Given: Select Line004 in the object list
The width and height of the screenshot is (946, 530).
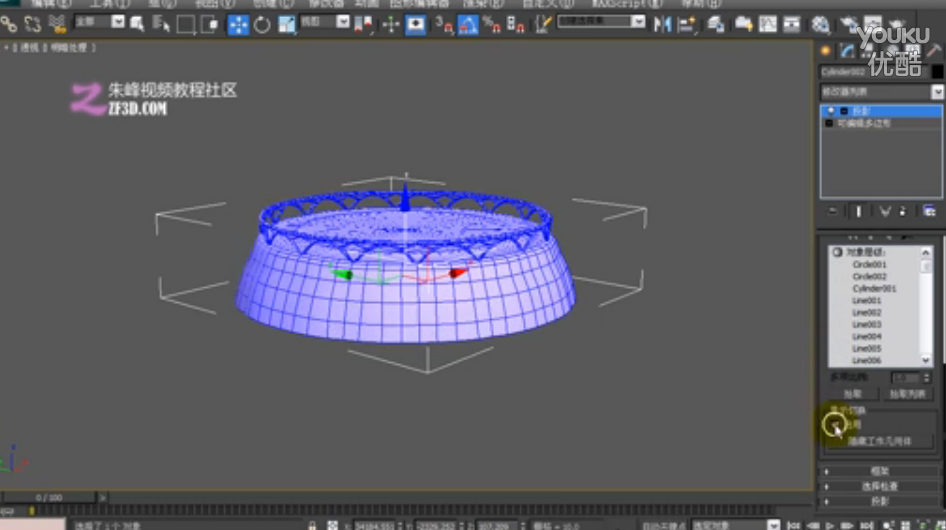Looking at the screenshot, I should [866, 336].
